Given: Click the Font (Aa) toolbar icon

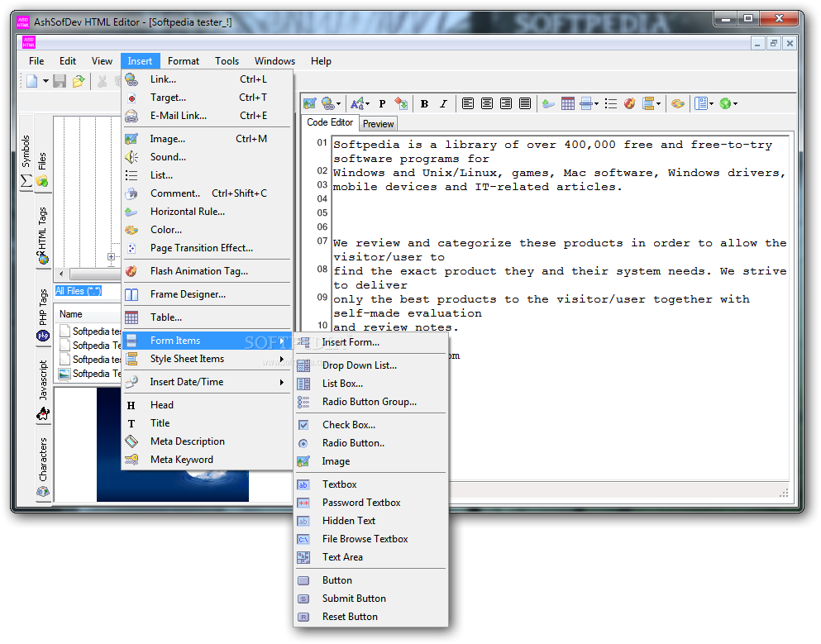Looking at the screenshot, I should tap(357, 103).
